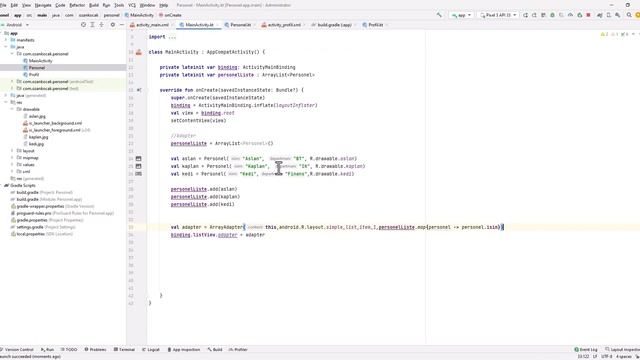Click the Profile app gauge icon
The height and width of the screenshot is (360, 640).
pos(570,15)
